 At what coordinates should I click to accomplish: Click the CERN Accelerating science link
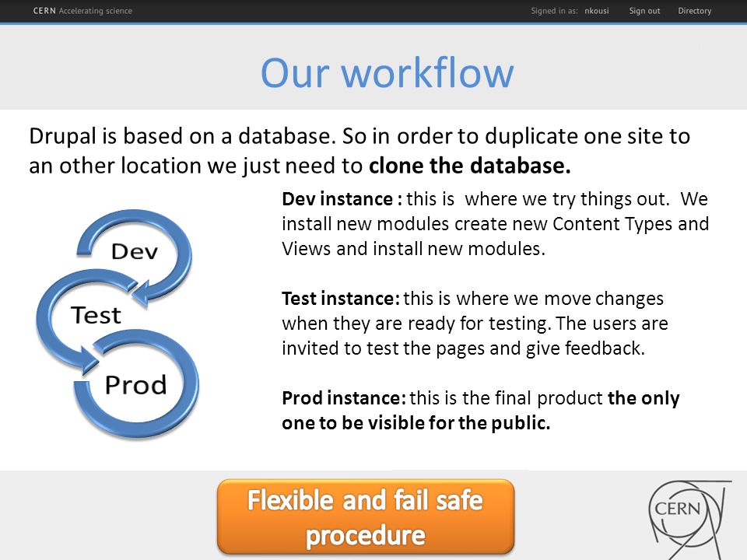coord(82,10)
